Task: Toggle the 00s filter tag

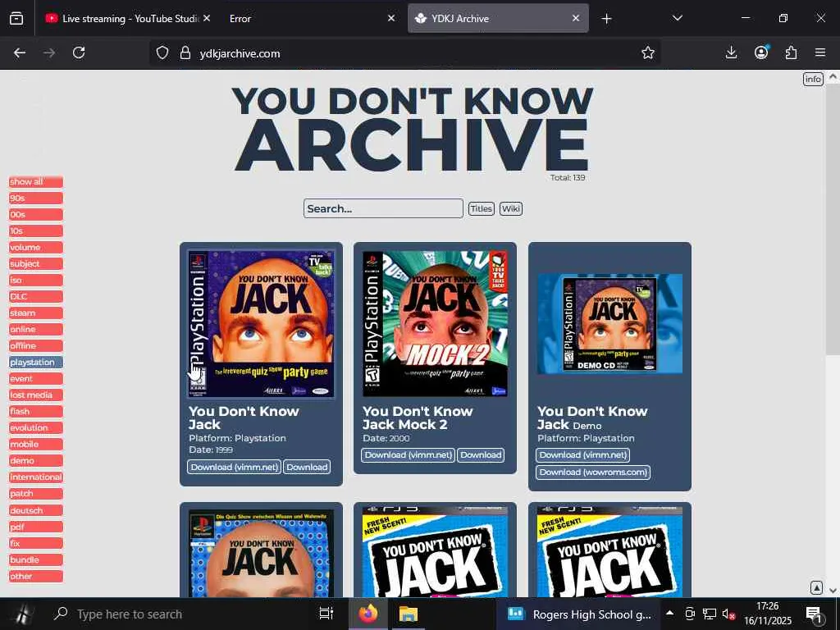Action: pyautogui.click(x=36, y=214)
